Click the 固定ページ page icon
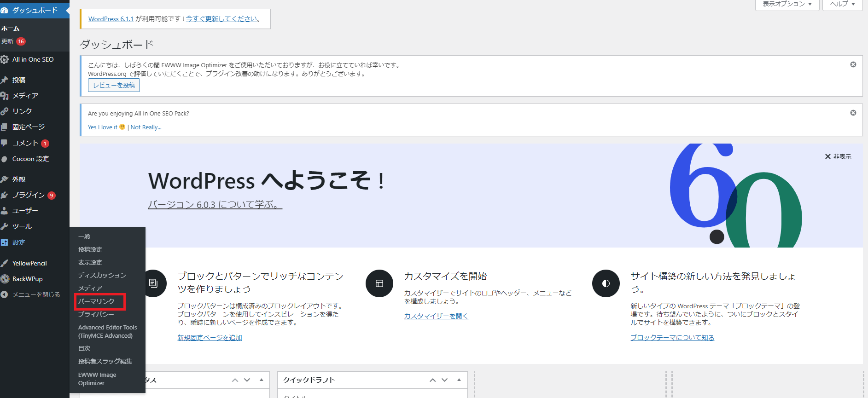The height and width of the screenshot is (398, 868). [5, 127]
